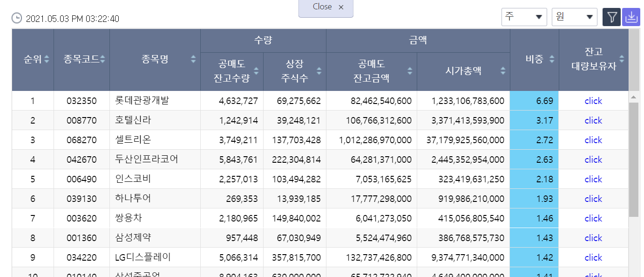Click 비중 value 2.72

pos(544,140)
